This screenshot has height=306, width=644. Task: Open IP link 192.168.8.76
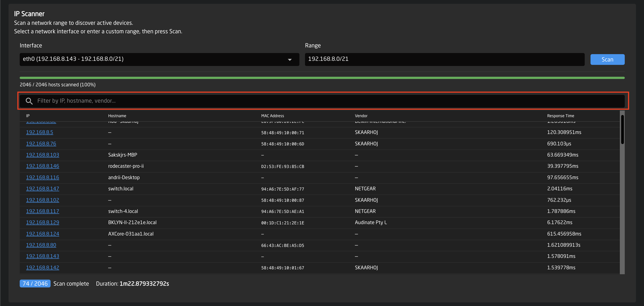[41, 144]
